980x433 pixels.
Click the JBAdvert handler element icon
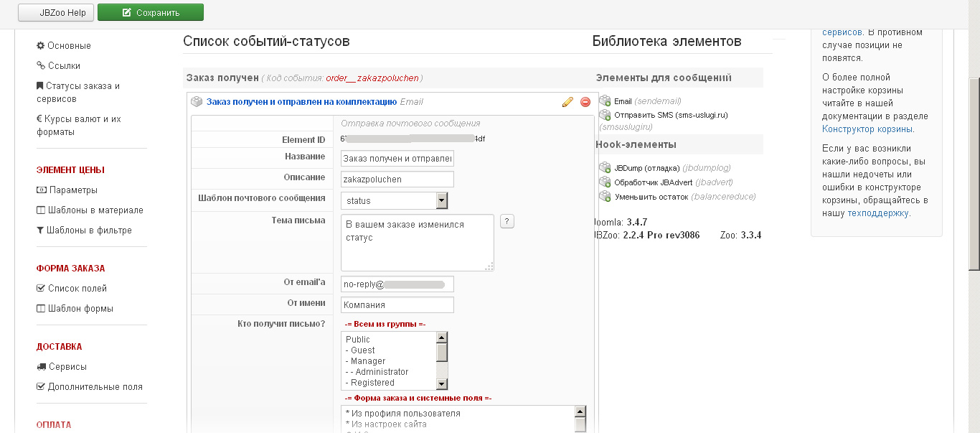click(x=605, y=182)
